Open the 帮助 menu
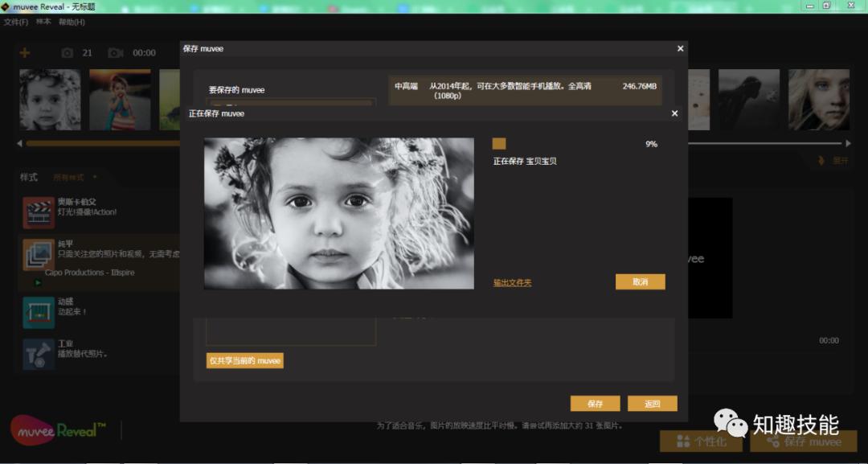The height and width of the screenshot is (464, 868). 72,22
